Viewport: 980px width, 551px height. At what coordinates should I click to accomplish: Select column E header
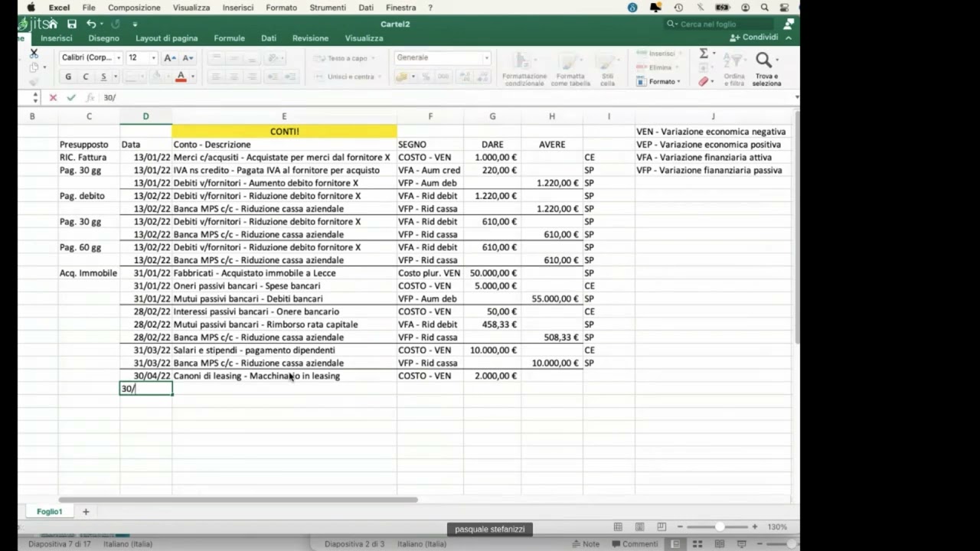click(x=284, y=116)
